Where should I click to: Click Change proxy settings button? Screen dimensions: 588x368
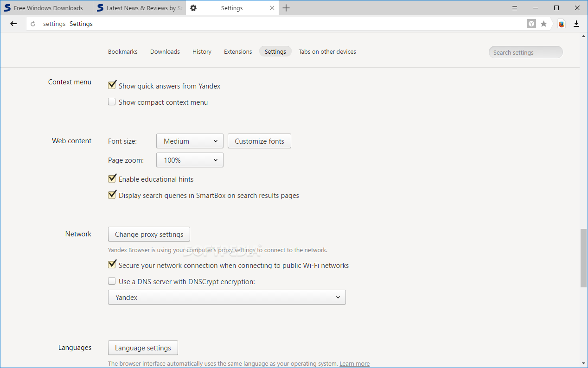click(149, 234)
